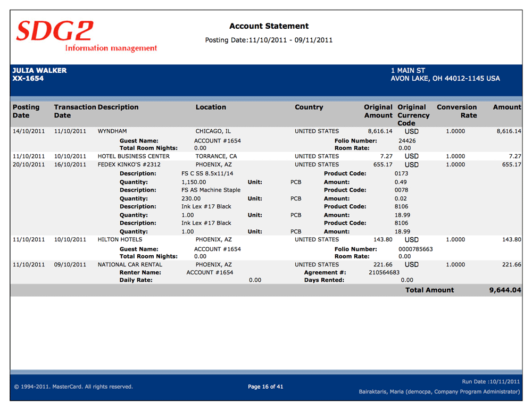Click the product code 0173

401,174
